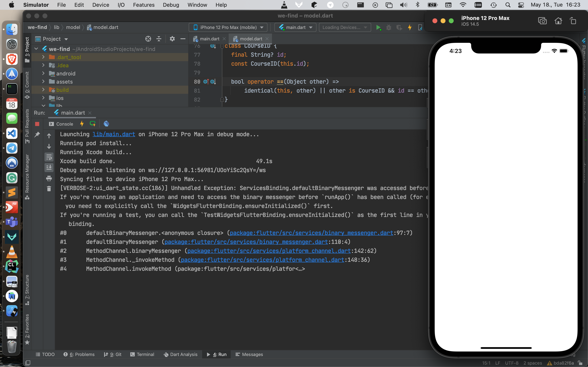
Task: Click Project tool window settings gear
Action: pyautogui.click(x=172, y=39)
